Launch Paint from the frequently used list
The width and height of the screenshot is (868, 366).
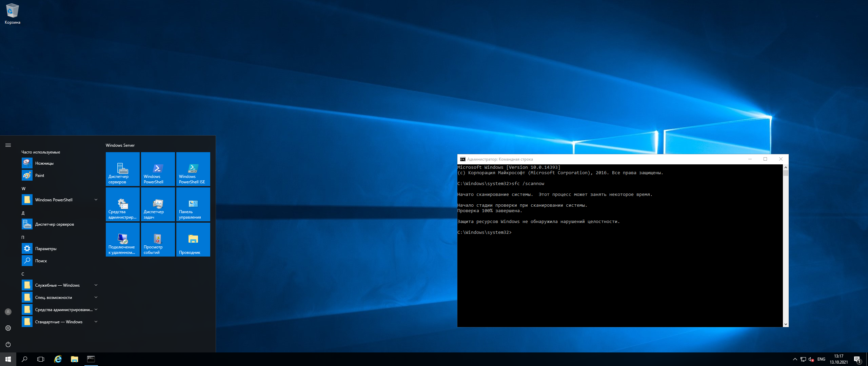[x=59, y=176]
